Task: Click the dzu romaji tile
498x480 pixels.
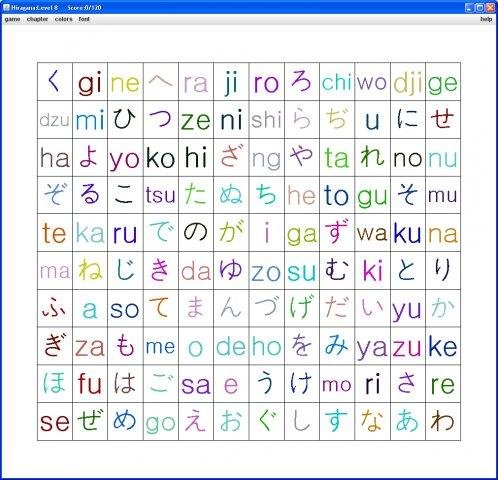Action: click(55, 119)
